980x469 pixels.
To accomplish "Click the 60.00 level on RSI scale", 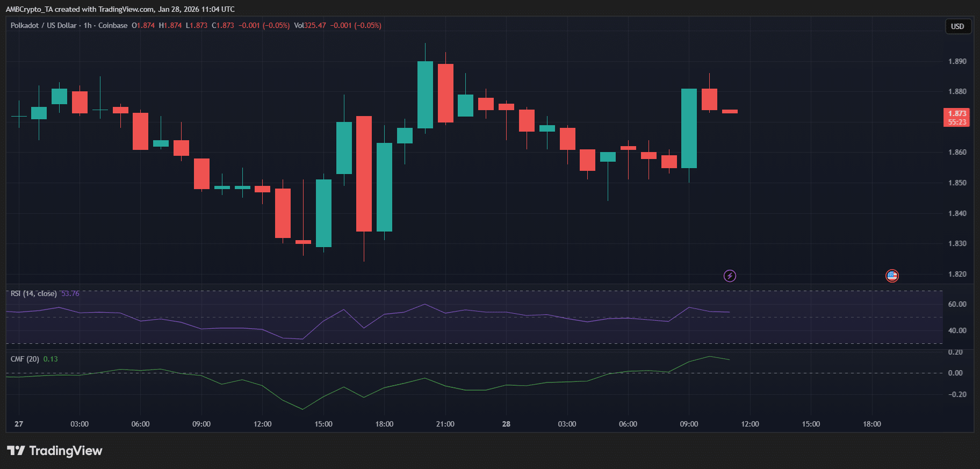I will 957,304.
